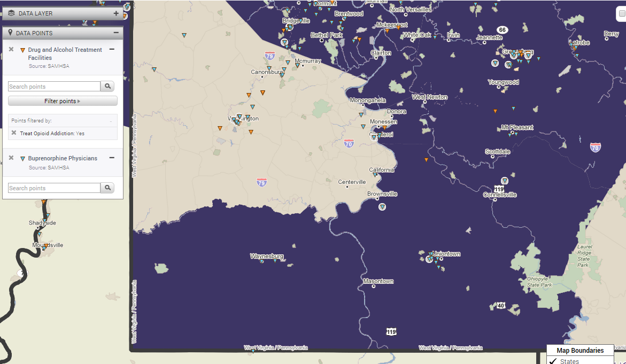This screenshot has width=626, height=364.
Task: Click the Masontown town label
Action: (x=378, y=281)
